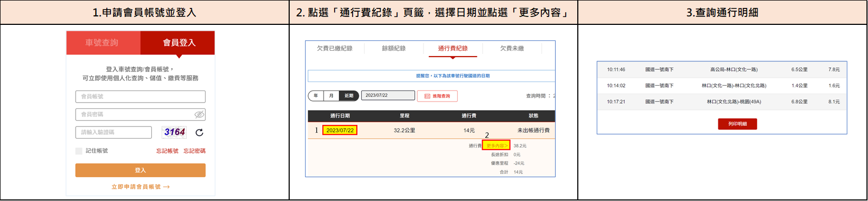Open the 欠費未繳 tab
Image resolution: width=868 pixels, height=201 pixels.
(x=512, y=48)
